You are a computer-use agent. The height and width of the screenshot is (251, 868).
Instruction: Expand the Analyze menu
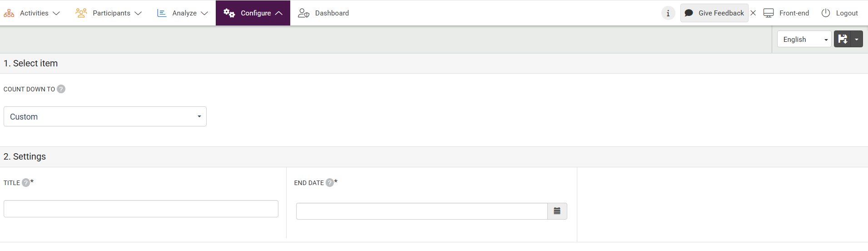coord(183,13)
